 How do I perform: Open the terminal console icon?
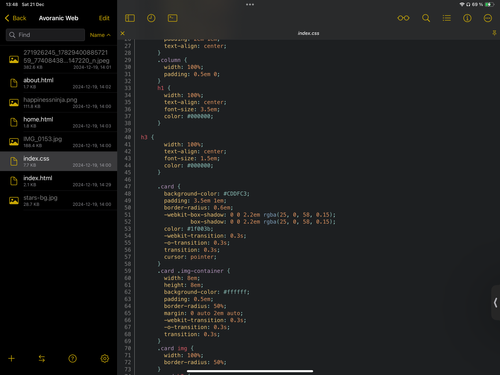click(x=172, y=18)
